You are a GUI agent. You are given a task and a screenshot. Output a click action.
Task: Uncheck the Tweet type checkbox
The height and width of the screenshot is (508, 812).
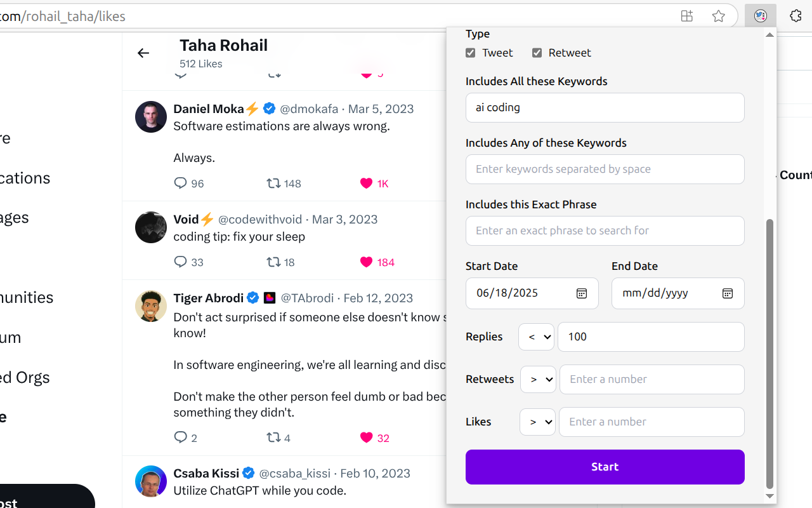(x=470, y=53)
